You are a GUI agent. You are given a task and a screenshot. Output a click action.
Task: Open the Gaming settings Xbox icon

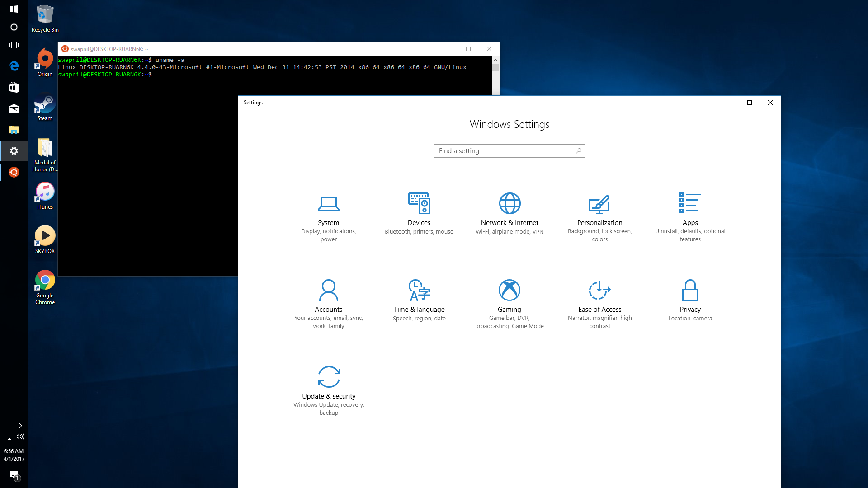point(509,290)
